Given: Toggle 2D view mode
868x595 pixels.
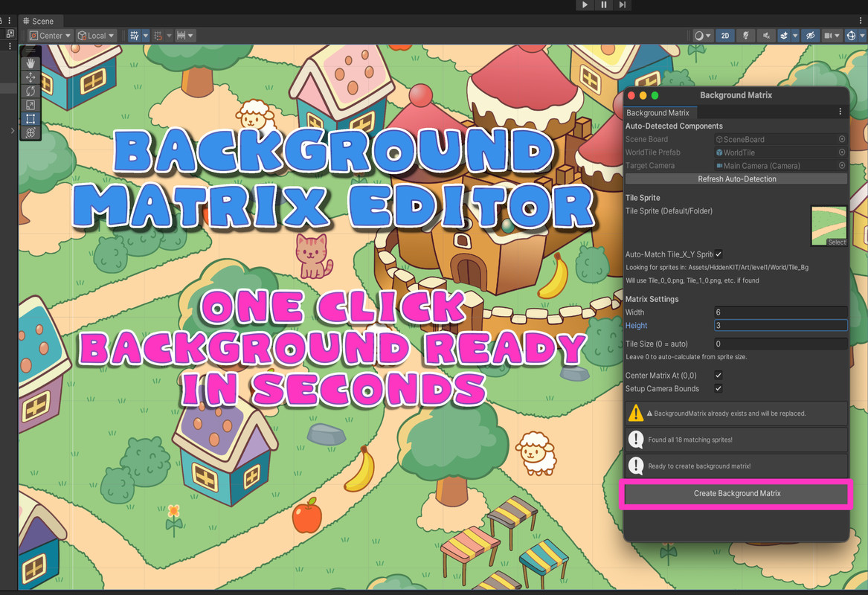Looking at the screenshot, I should 725,36.
